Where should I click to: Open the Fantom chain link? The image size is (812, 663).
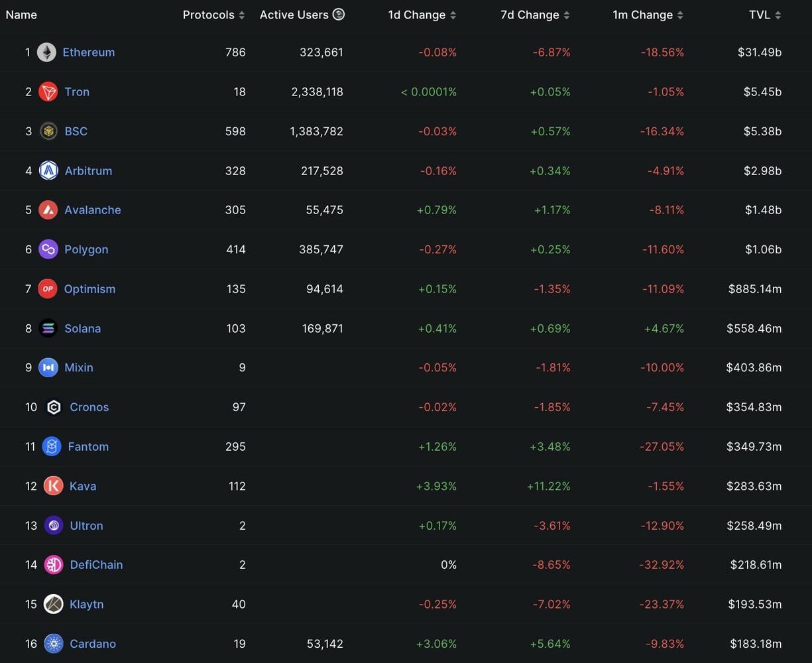(x=88, y=447)
